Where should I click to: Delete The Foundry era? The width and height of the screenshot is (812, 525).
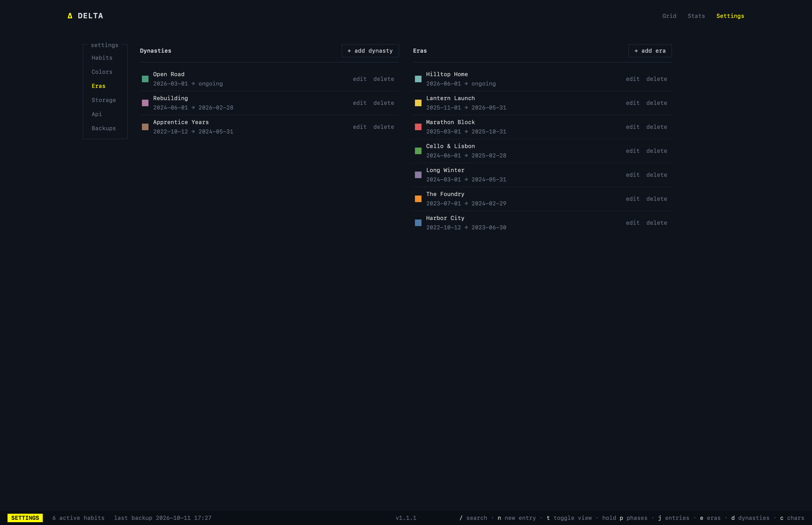click(657, 199)
